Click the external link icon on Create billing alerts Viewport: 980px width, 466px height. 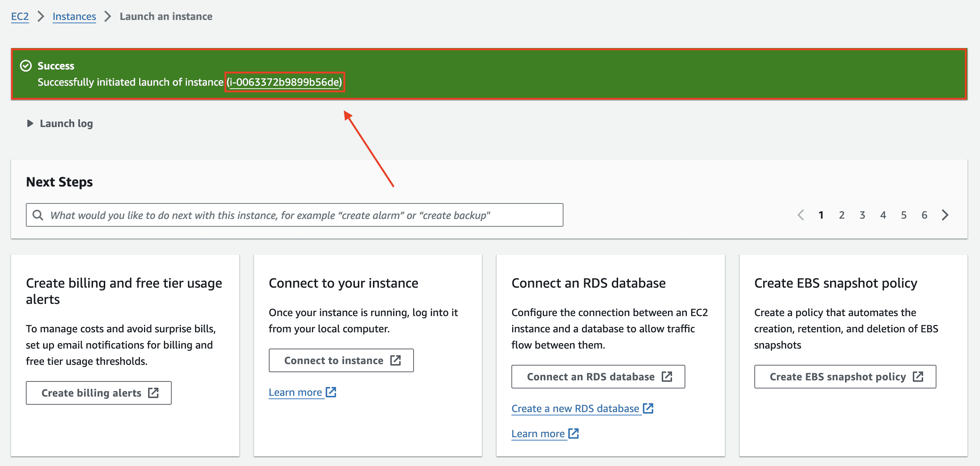pos(154,393)
